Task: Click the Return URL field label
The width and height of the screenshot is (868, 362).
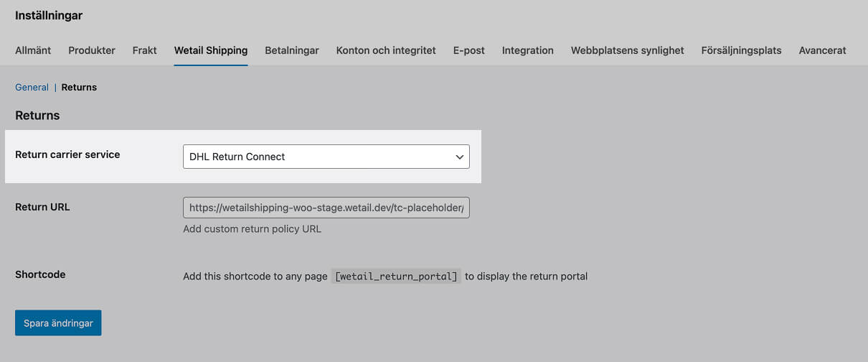Action: click(42, 207)
